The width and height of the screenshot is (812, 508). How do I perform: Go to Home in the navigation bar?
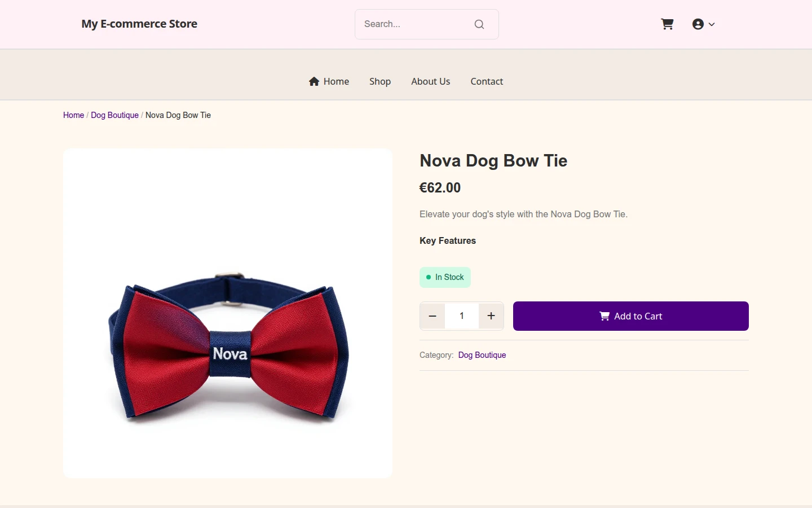pos(329,81)
